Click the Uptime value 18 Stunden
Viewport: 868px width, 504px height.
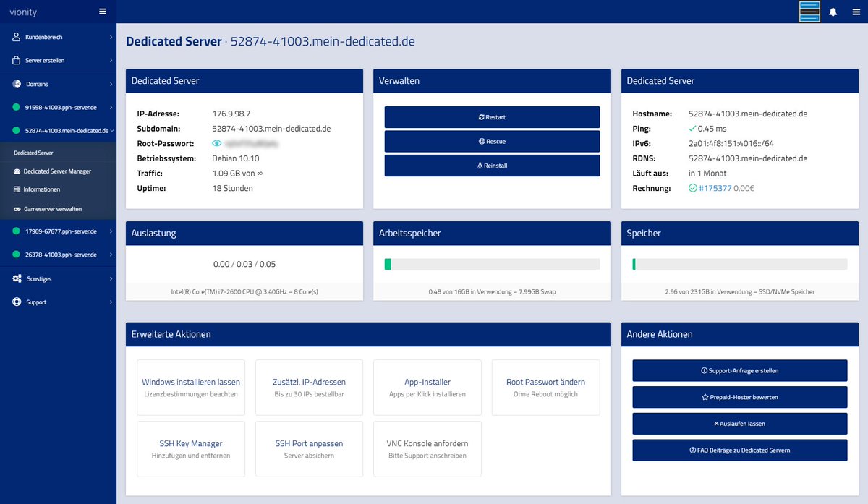click(x=232, y=188)
